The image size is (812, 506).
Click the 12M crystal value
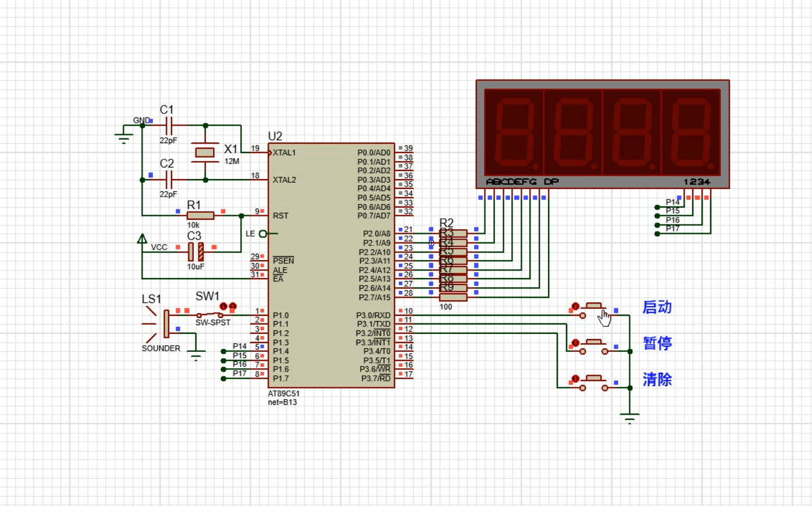click(232, 161)
